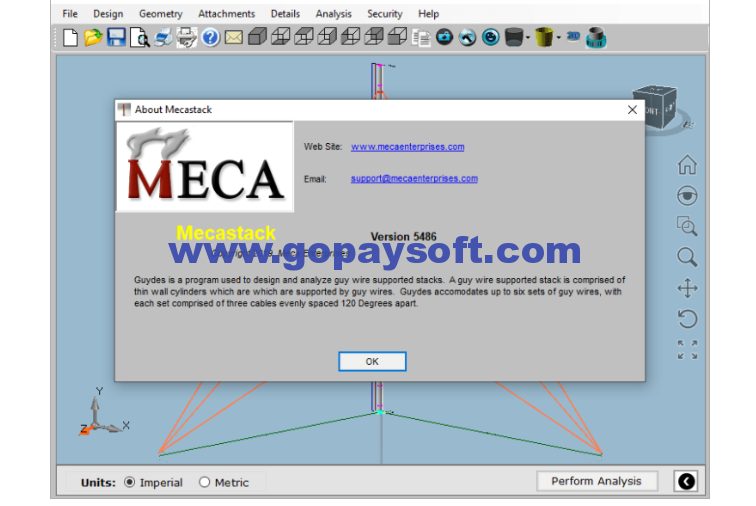Open the File menu
The height and width of the screenshot is (506, 756).
coord(70,14)
